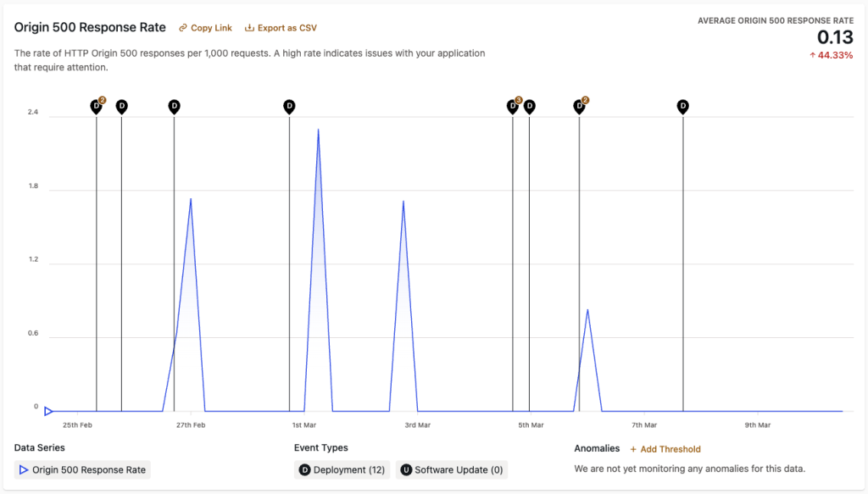Screen dimensions: 868x494
Task: Open the deployment marker just before 1st Mar
Action: (289, 107)
